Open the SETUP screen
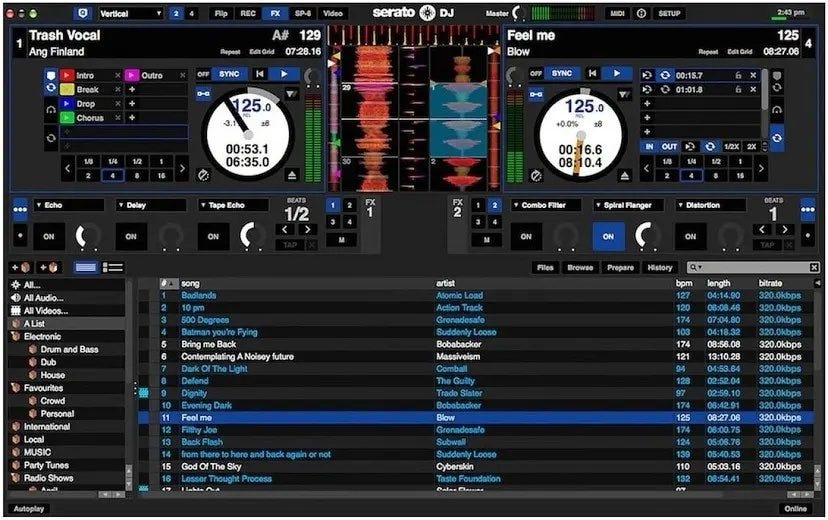The image size is (828, 520). pyautogui.click(x=670, y=13)
